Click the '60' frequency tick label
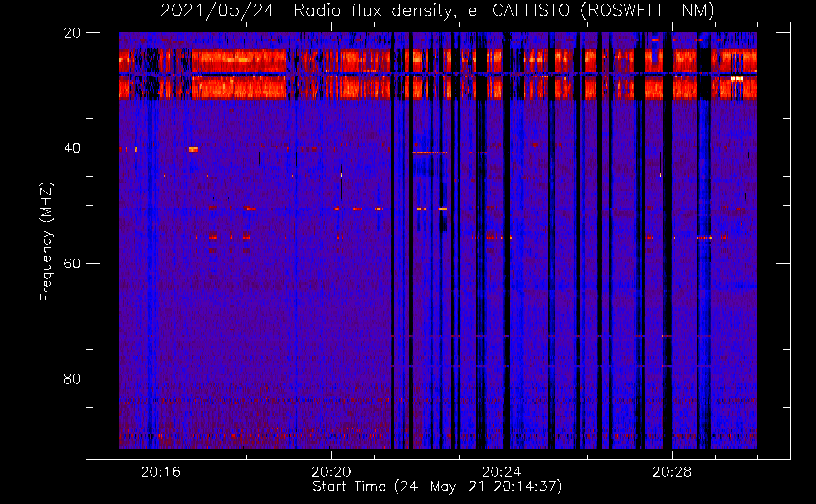The width and height of the screenshot is (816, 504). [72, 264]
